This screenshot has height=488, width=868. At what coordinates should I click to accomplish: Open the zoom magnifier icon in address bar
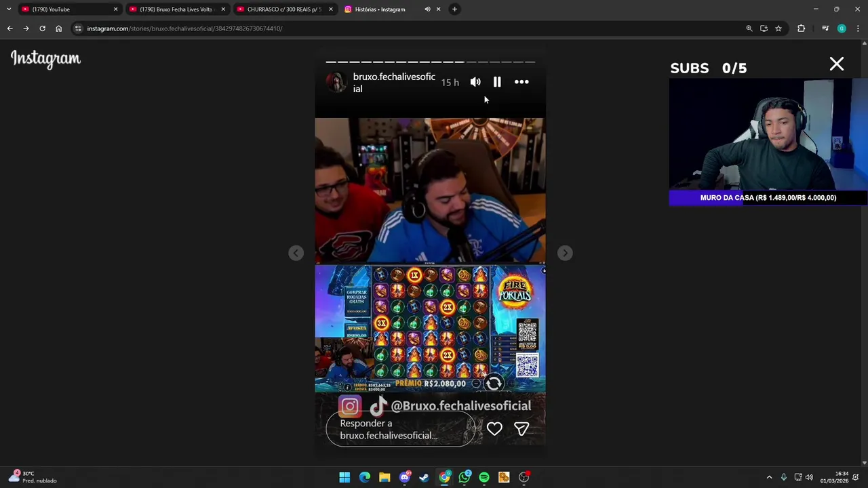749,28
